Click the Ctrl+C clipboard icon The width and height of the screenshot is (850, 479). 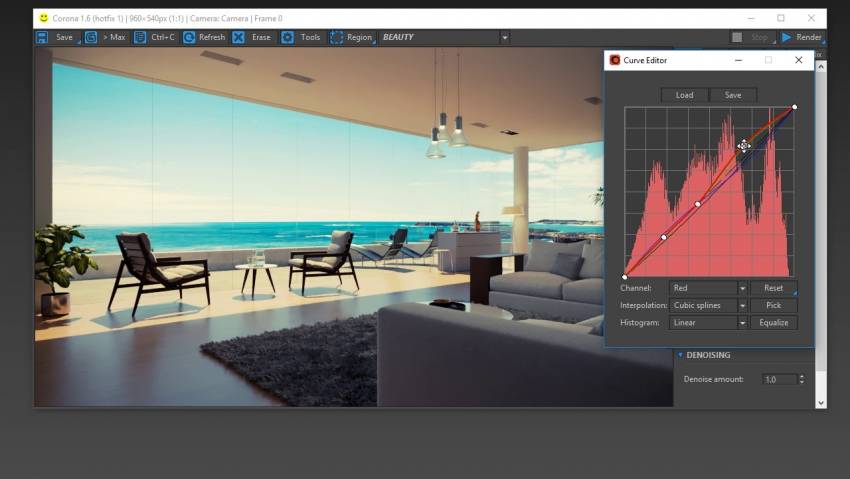tap(140, 37)
